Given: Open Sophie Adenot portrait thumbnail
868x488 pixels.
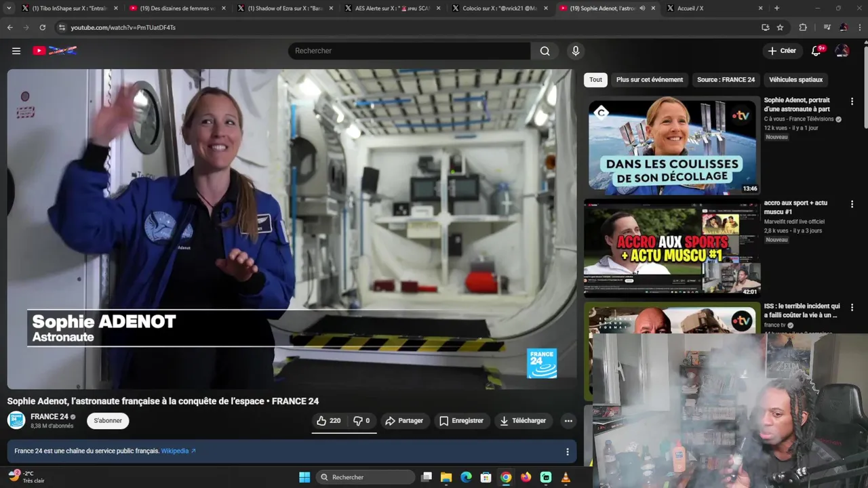Looking at the screenshot, I should (672, 145).
